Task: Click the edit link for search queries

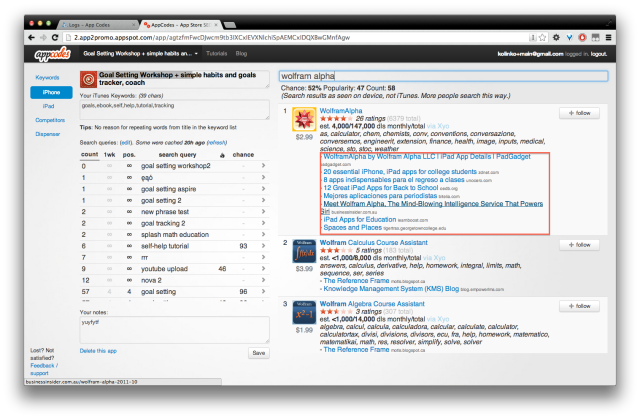Action: click(126, 143)
